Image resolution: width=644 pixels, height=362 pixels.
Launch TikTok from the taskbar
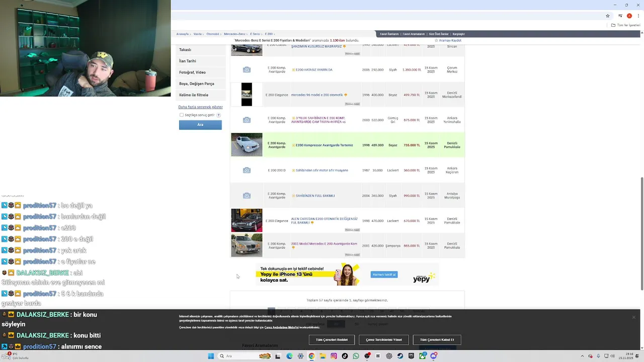tap(345, 356)
